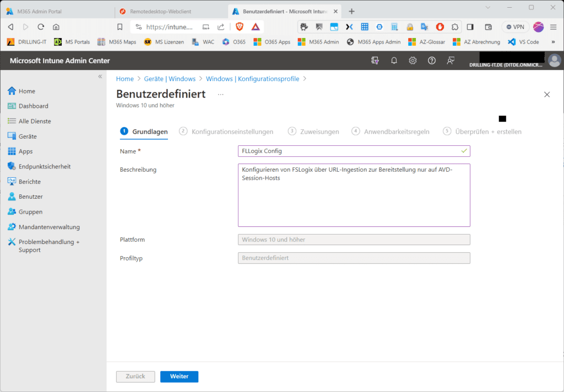
Task: Switch to M365 Admin Portal browser tab
Action: [x=57, y=12]
